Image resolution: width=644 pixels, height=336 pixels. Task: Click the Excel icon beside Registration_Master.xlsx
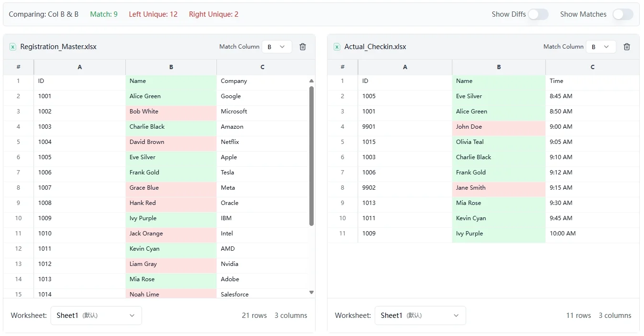coord(12,47)
